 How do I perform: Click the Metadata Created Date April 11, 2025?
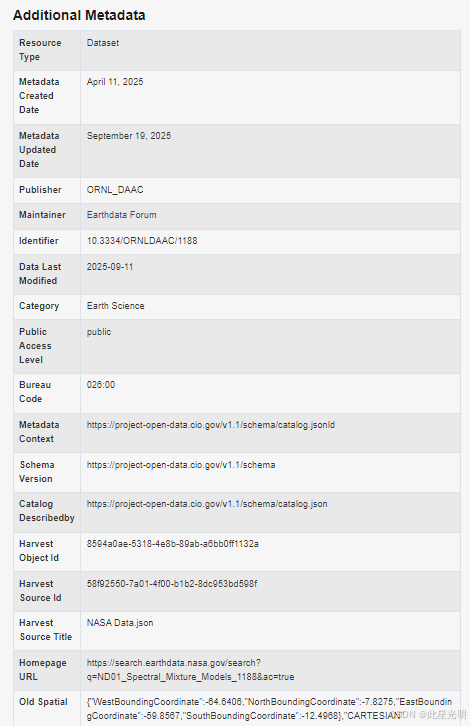click(x=115, y=82)
